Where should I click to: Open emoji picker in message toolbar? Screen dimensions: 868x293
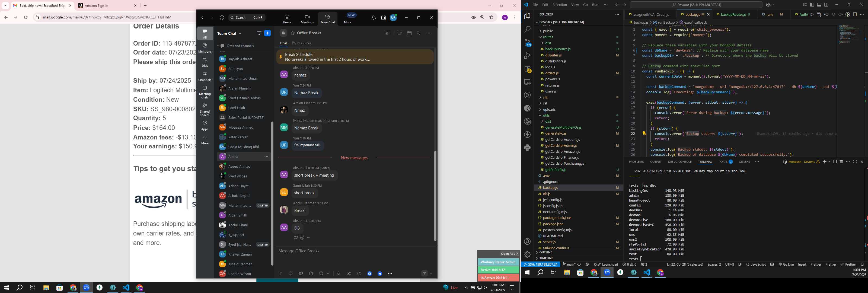point(290,273)
